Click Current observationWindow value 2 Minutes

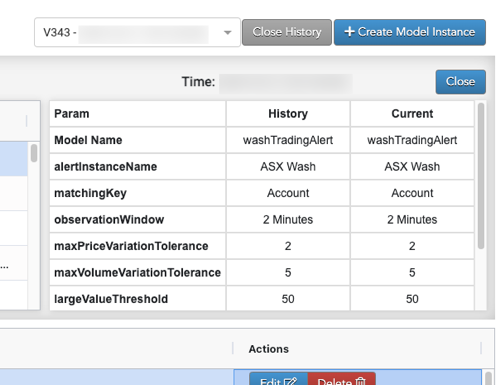412,219
